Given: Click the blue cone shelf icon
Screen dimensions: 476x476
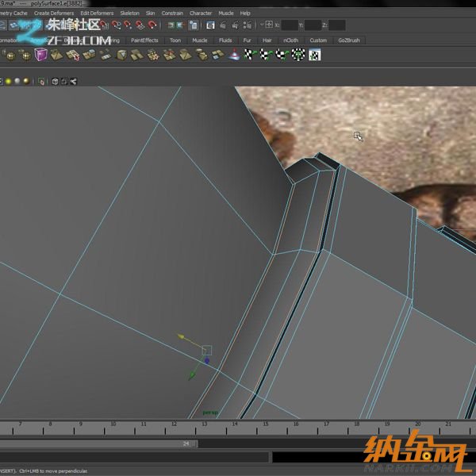Looking at the screenshot, I should pyautogui.click(x=234, y=55).
